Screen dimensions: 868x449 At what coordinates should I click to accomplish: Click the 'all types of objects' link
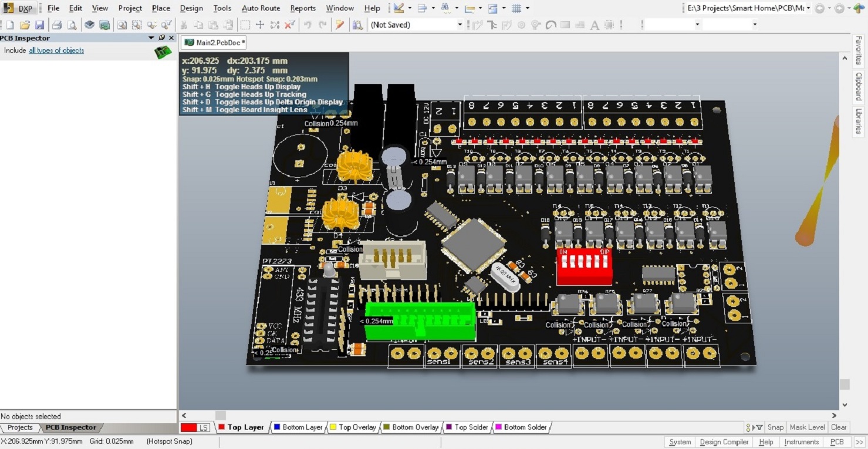56,50
